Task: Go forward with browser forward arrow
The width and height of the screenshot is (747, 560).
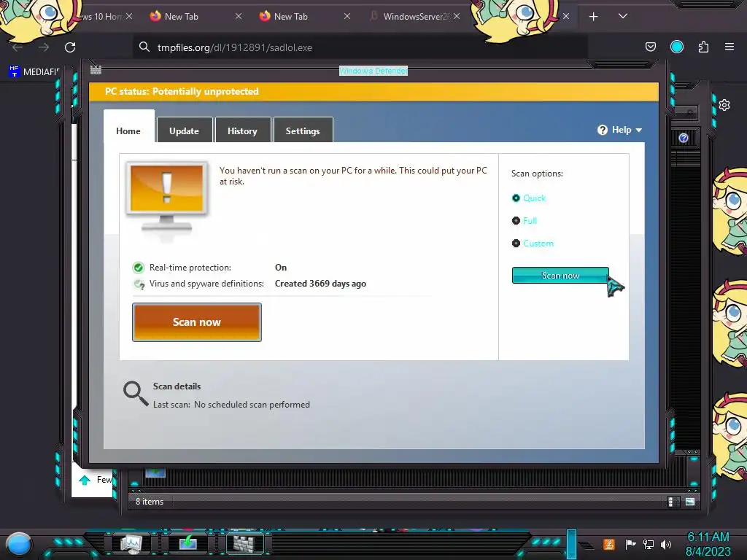Action: pos(44,47)
